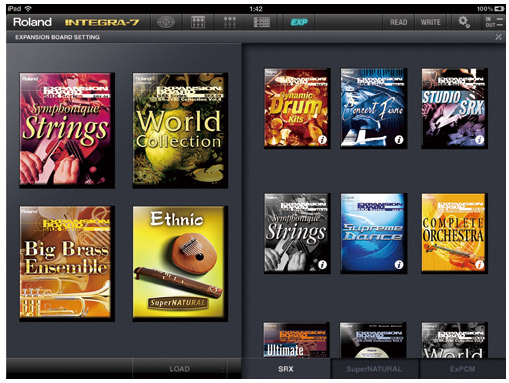The width and height of the screenshot is (509, 383).
Task: Tap the INTEGRA-7 title
Action: pos(102,22)
